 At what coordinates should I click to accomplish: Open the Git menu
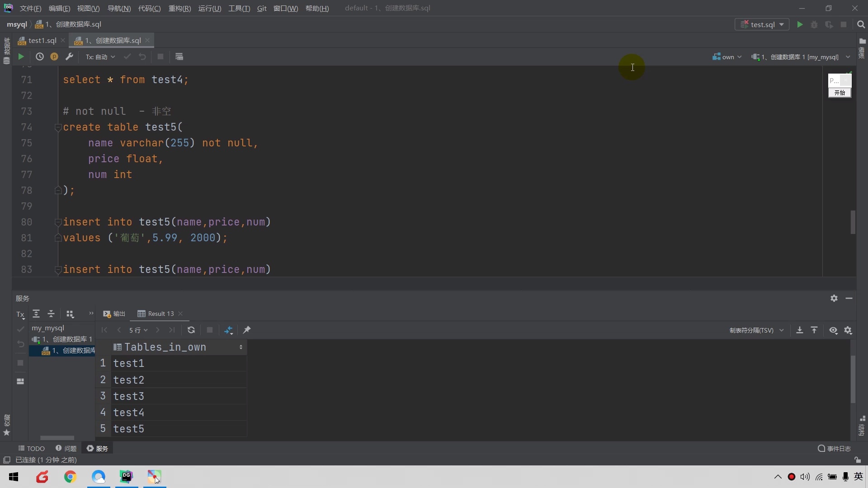(261, 8)
